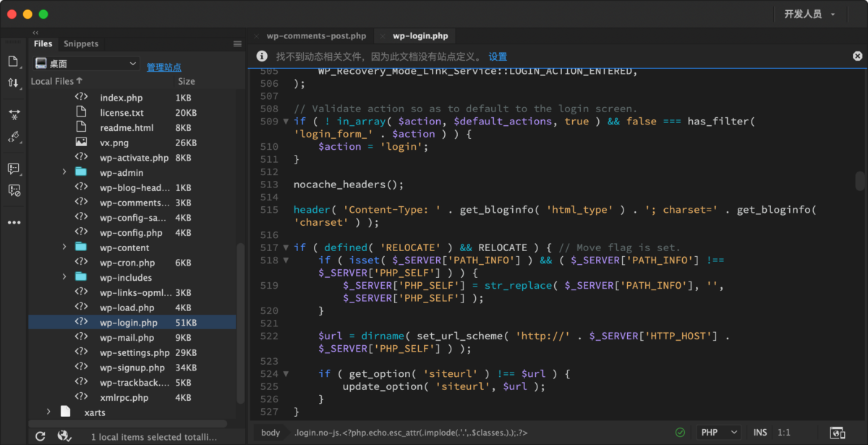868x445 pixels.
Task: Click the remove comment icon
Action: click(14, 190)
